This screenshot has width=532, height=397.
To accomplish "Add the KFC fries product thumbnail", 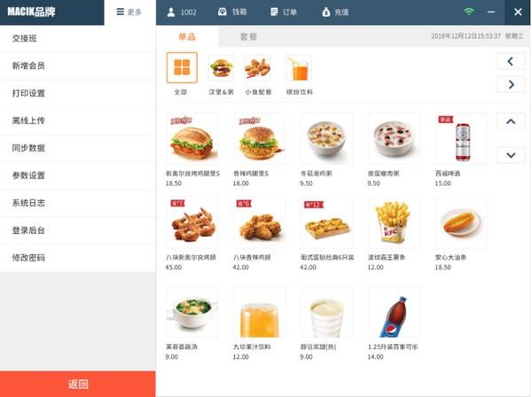I will [x=394, y=222].
